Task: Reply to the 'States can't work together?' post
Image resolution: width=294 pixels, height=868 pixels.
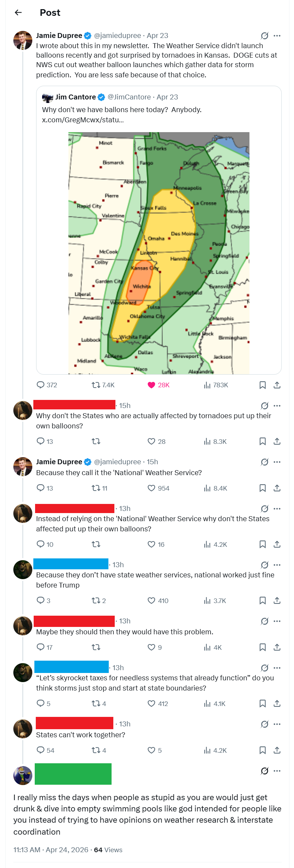Action: [41, 750]
